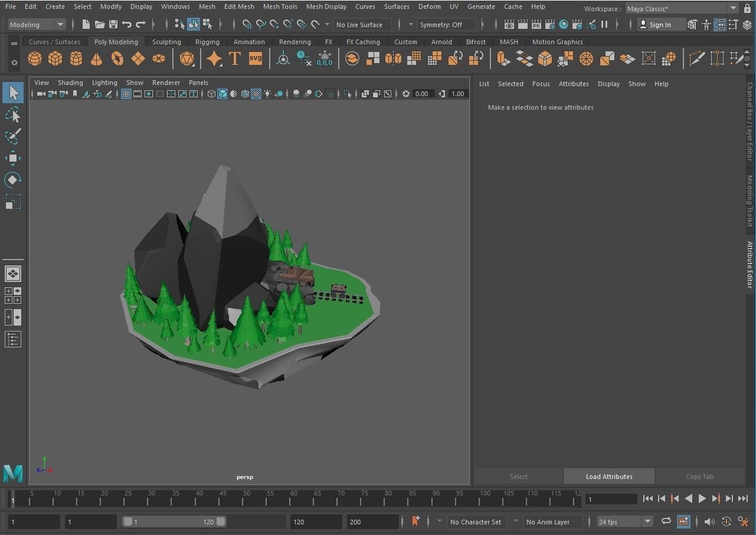Click the current frame input field

click(x=611, y=499)
